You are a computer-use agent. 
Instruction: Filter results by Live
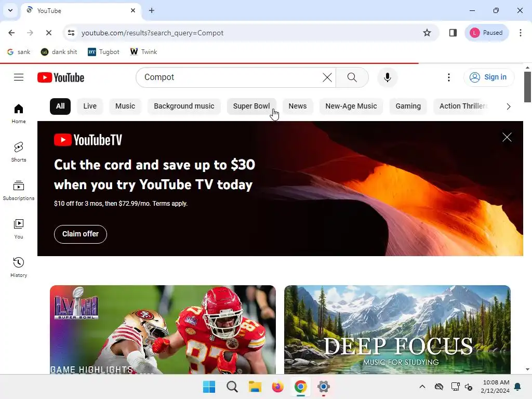coord(90,106)
